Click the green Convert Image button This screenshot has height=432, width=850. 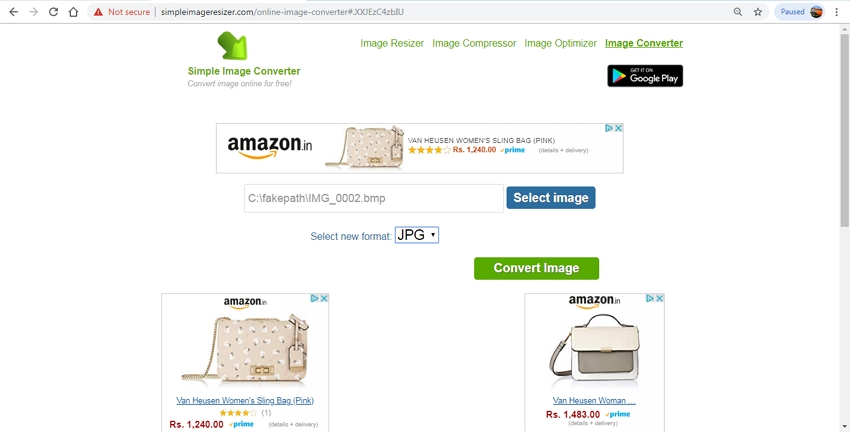pyautogui.click(x=536, y=268)
